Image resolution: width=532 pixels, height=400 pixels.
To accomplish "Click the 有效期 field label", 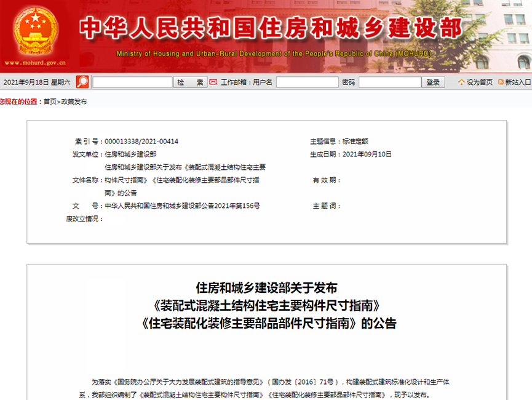I will 327,180.
